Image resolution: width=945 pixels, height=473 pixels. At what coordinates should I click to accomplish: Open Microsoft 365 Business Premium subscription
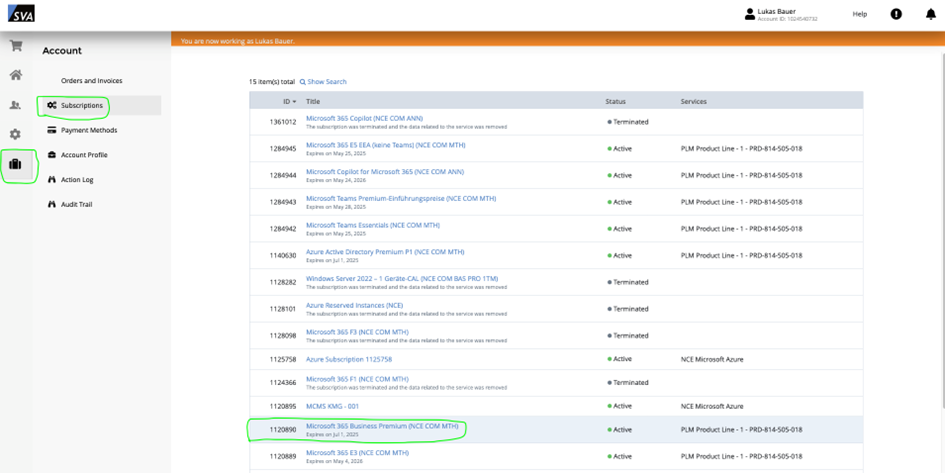382,426
